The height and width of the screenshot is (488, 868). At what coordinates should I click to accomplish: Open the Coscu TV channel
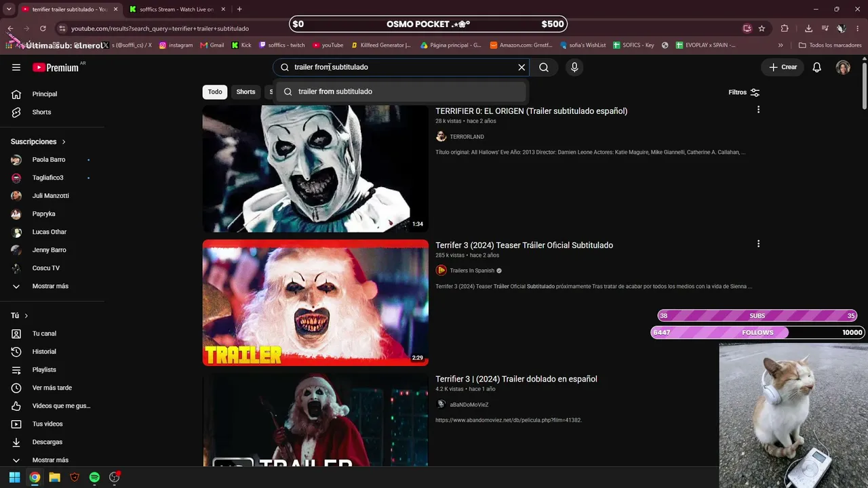pos(45,268)
